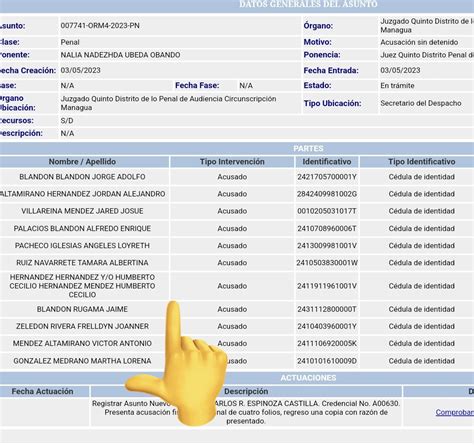Click Acusado in the JORGE ADOLFO row
Image resolution: width=474 pixels, height=445 pixels.
[232, 177]
